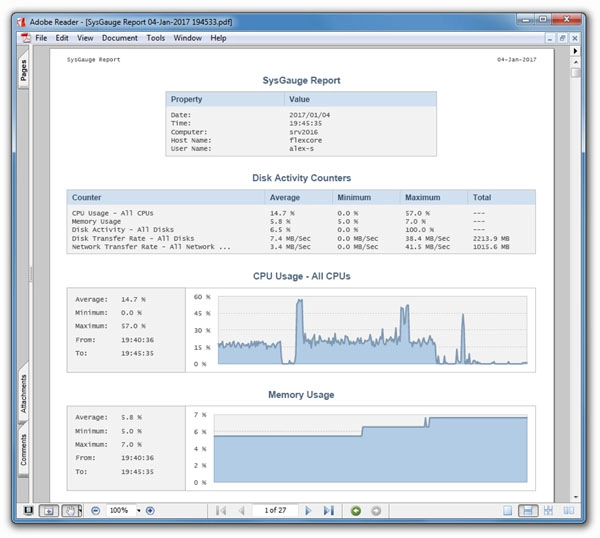This screenshot has width=600, height=538.
Task: Click the CPU usage chart graph
Action: click(372, 330)
